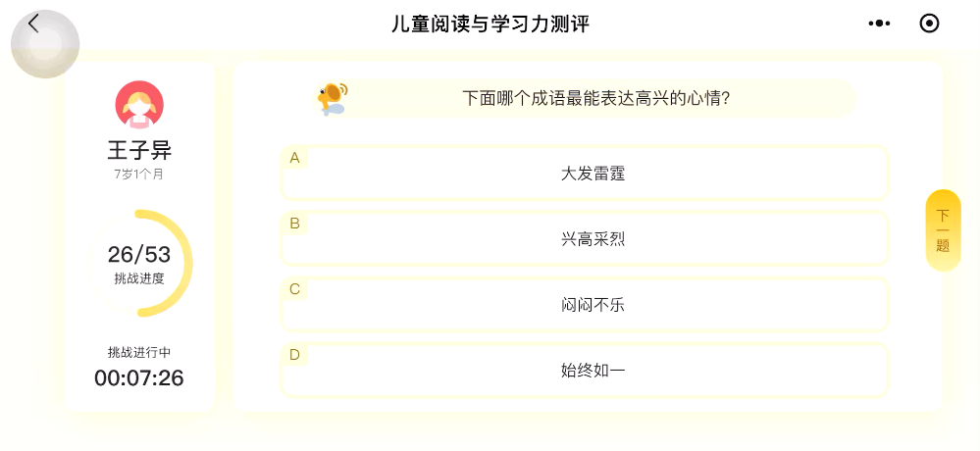Close the mini program via circle icon
This screenshot has height=451, width=980.
tap(929, 24)
